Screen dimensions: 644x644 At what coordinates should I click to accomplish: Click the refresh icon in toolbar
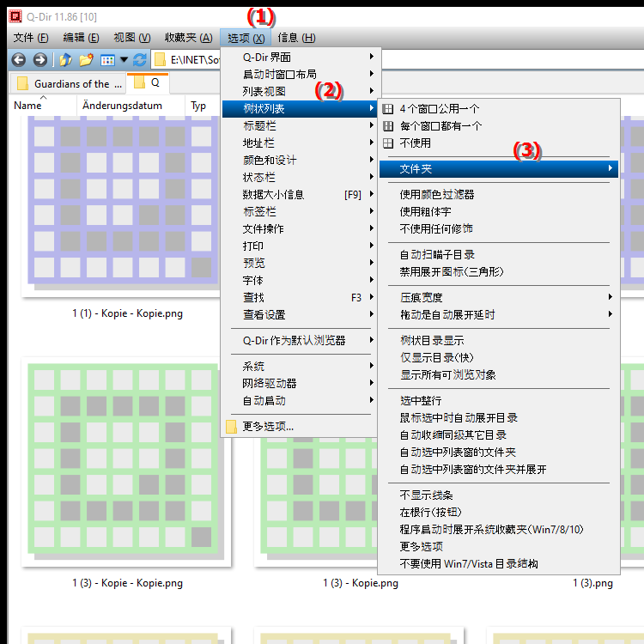click(x=140, y=60)
